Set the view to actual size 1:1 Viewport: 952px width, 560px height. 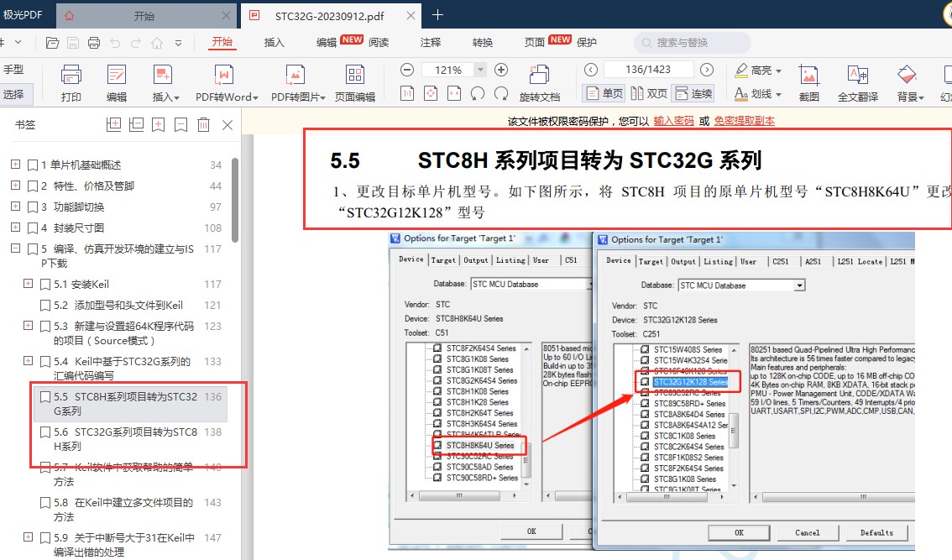click(x=407, y=93)
